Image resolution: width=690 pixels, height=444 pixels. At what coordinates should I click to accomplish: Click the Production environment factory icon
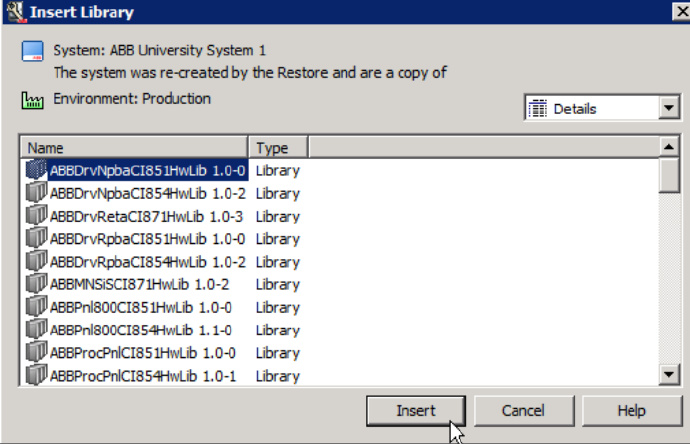coord(33,100)
